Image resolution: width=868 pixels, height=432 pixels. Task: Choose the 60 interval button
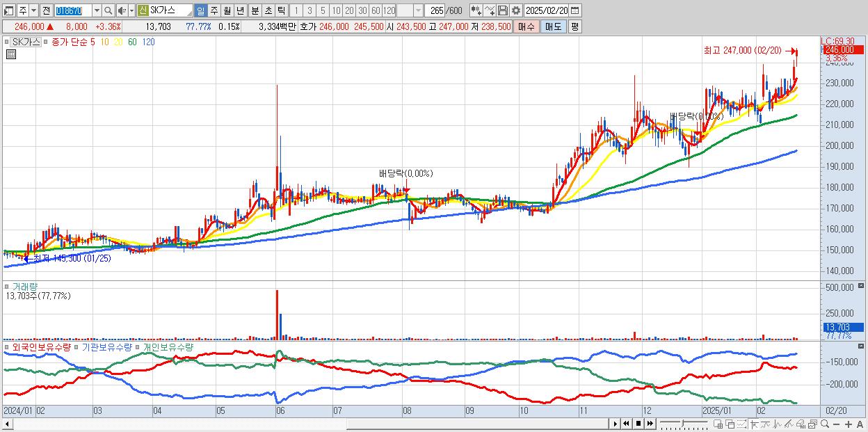pos(376,10)
